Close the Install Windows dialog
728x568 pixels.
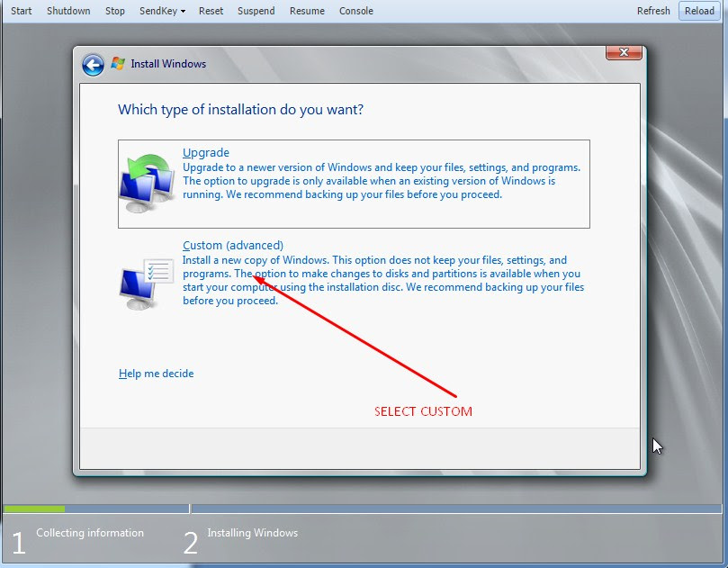pyautogui.click(x=624, y=52)
